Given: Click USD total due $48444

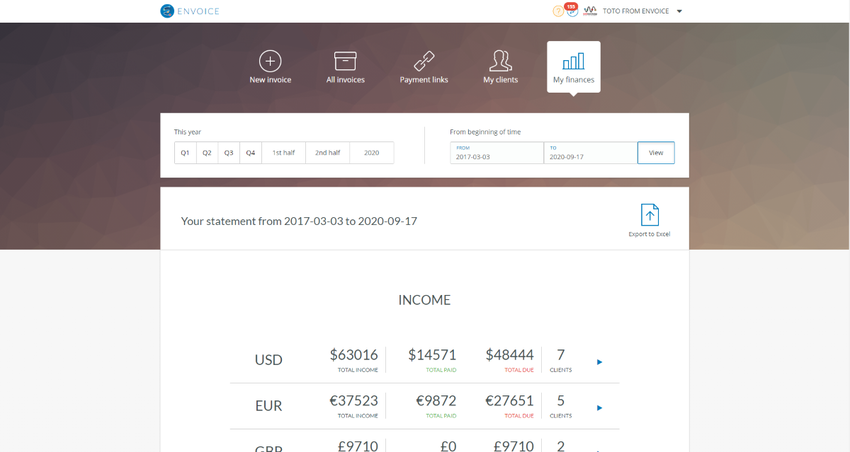Looking at the screenshot, I should (510, 355).
